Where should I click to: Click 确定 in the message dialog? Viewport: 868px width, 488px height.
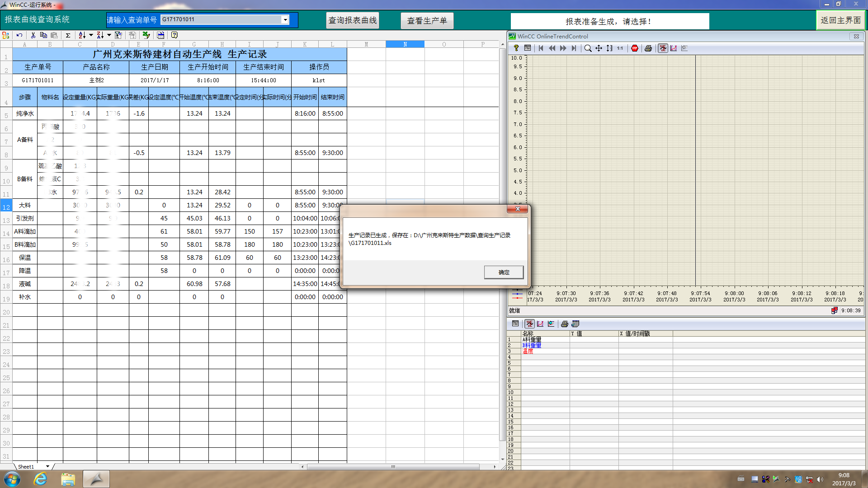coord(504,272)
